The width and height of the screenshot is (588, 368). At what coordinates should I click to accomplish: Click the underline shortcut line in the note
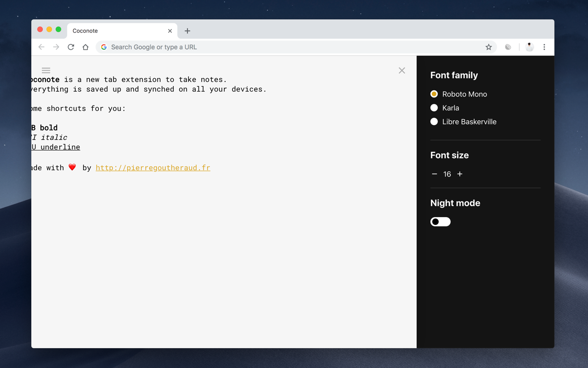[56, 147]
